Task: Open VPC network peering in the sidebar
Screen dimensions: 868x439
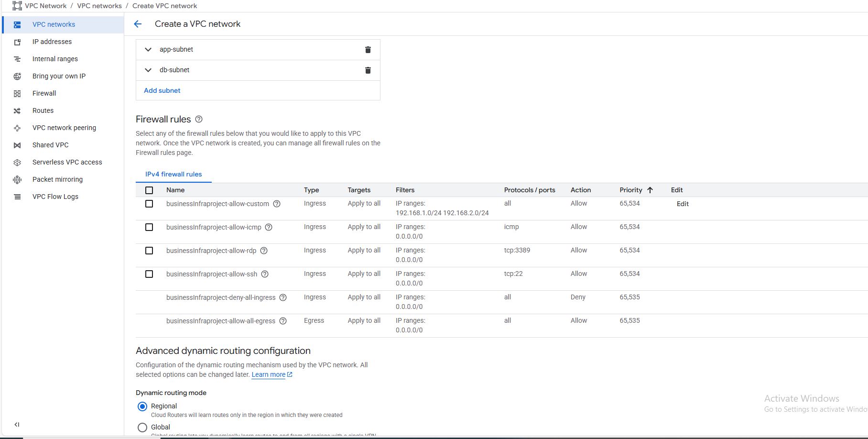Action: tap(63, 128)
